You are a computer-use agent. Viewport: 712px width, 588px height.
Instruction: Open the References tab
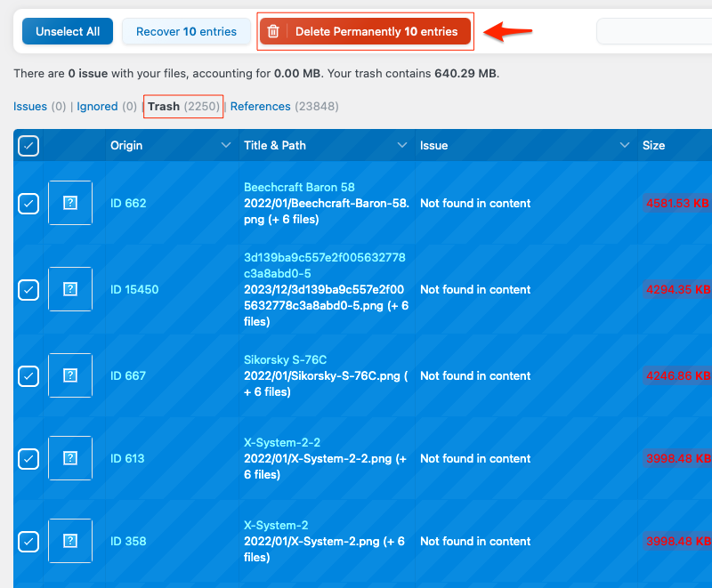point(260,107)
